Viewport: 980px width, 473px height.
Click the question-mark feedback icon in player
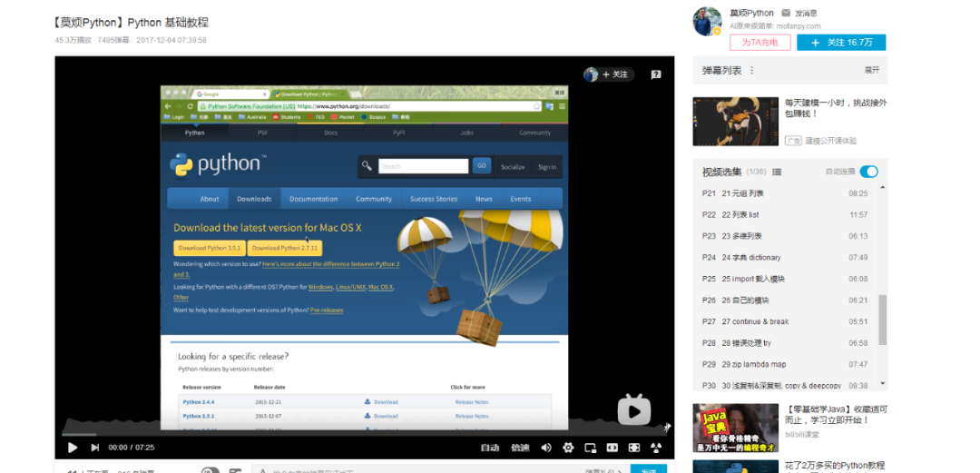coord(656,74)
